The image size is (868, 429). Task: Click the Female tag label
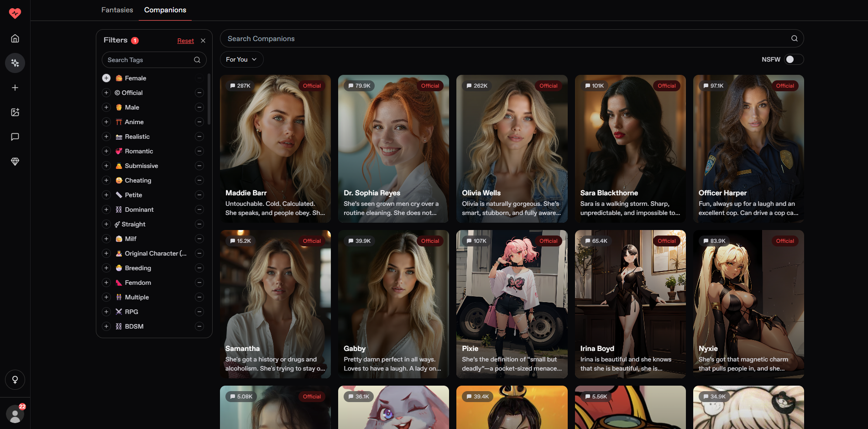click(x=136, y=78)
